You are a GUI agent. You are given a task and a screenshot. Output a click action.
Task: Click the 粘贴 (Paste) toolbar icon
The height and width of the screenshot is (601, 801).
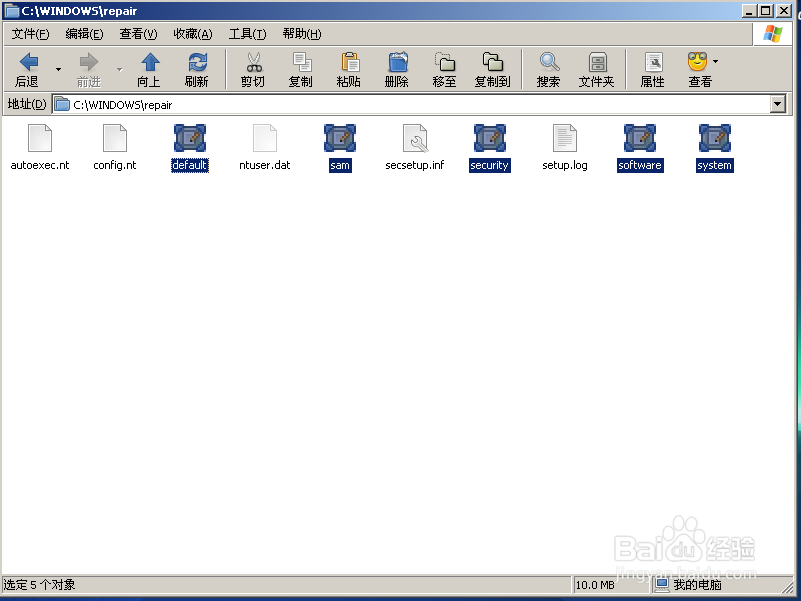(348, 67)
